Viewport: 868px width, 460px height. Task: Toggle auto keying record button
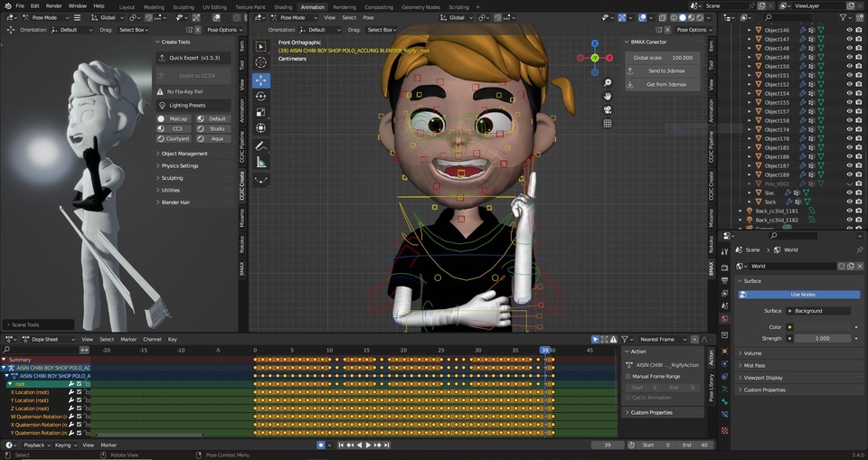[x=320, y=445]
